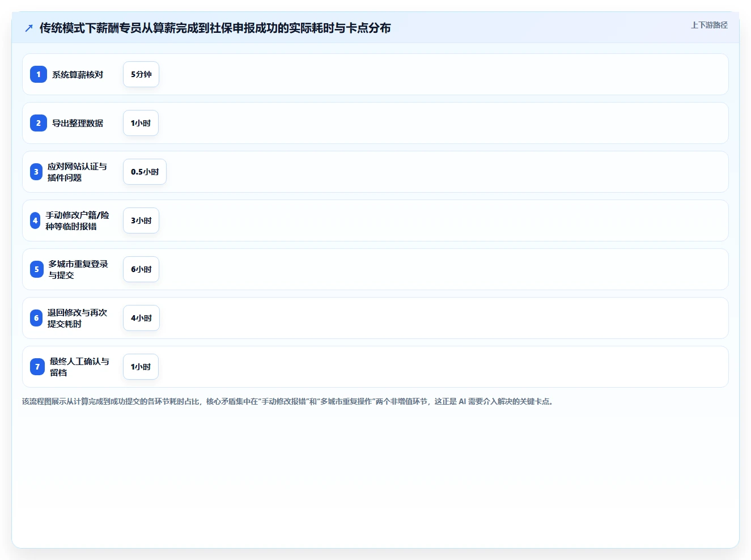Click step number 7 badge

point(37,367)
